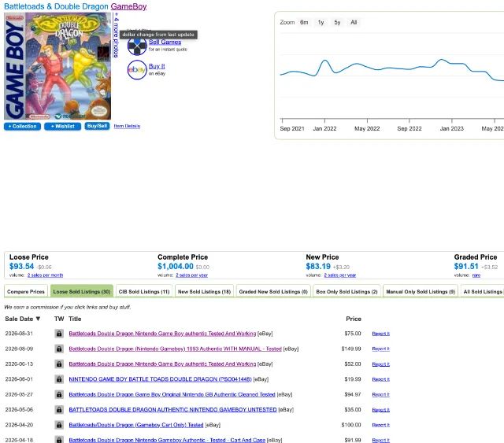This screenshot has width=504, height=443.
Task: Click the + Wishlist button
Action: pos(62,126)
